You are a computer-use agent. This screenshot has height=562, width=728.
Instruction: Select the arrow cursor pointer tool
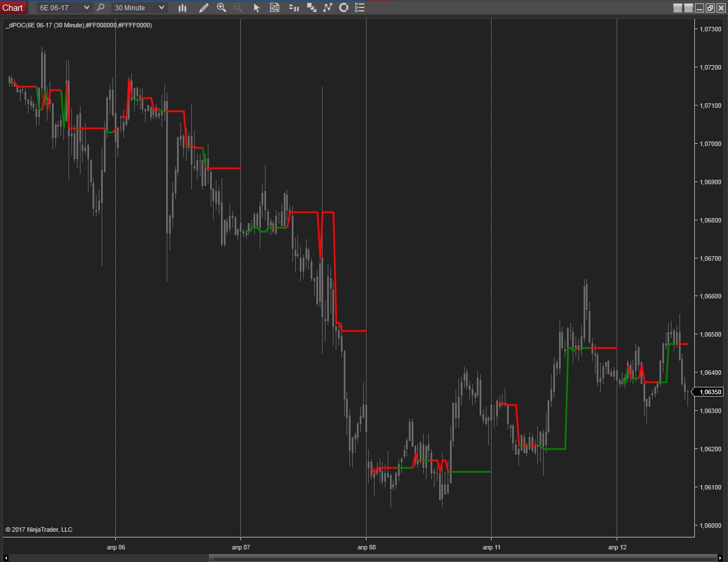tap(256, 8)
